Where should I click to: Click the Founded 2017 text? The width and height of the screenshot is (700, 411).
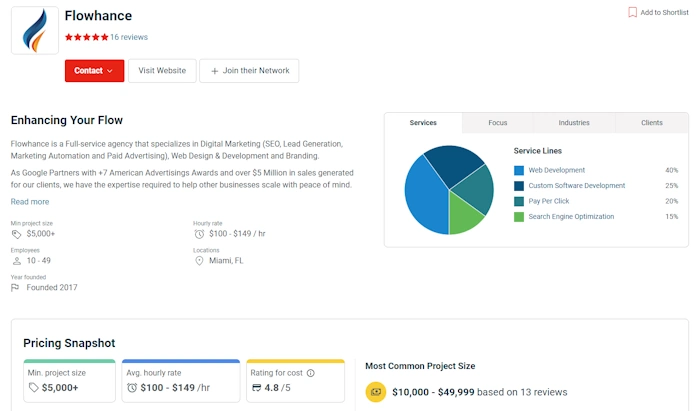[x=52, y=287]
